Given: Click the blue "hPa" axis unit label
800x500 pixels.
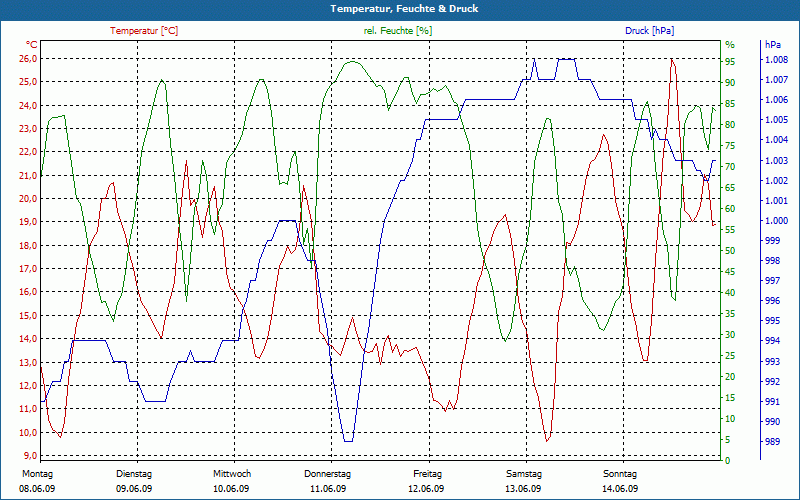Looking at the screenshot, I should tap(773, 44).
